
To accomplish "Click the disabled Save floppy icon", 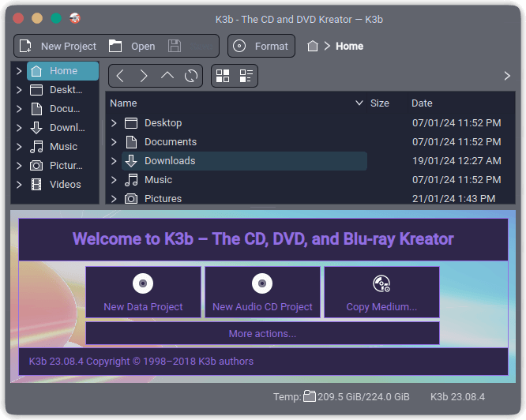I will [x=175, y=46].
